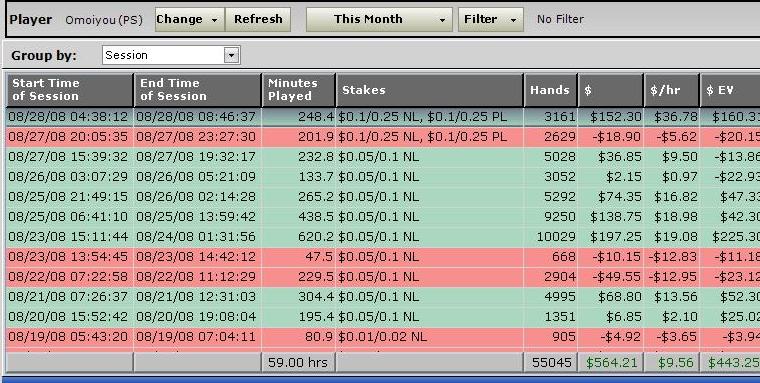The width and height of the screenshot is (760, 383).
Task: Sort by Minutes Played column header
Action: [299, 90]
